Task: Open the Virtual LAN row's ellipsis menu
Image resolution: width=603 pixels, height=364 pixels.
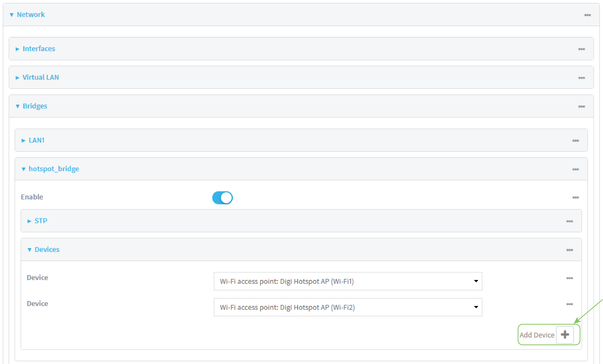Action: [x=581, y=78]
